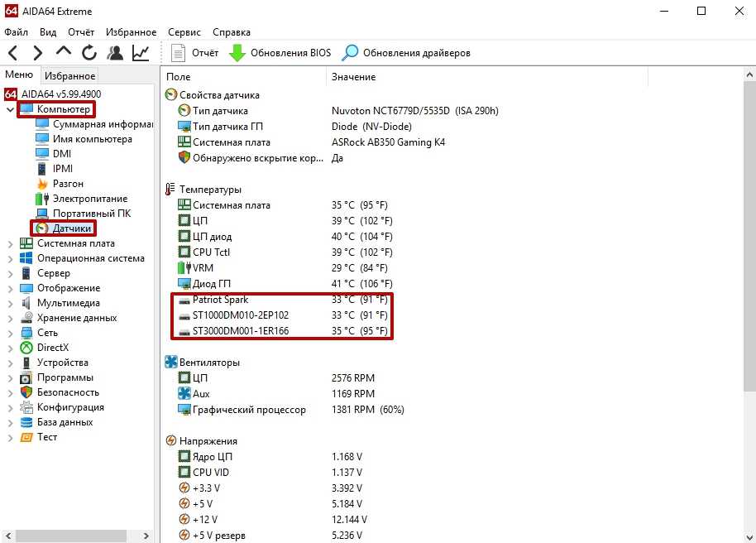Select the ST3000DM001-1ER166 drive row
The width and height of the screenshot is (756, 543).
tap(283, 330)
